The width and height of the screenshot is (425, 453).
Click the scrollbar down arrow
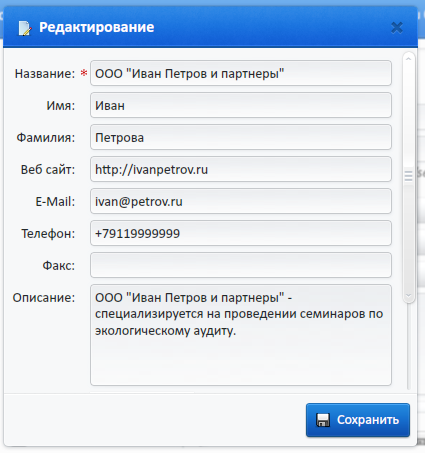[x=408, y=296]
